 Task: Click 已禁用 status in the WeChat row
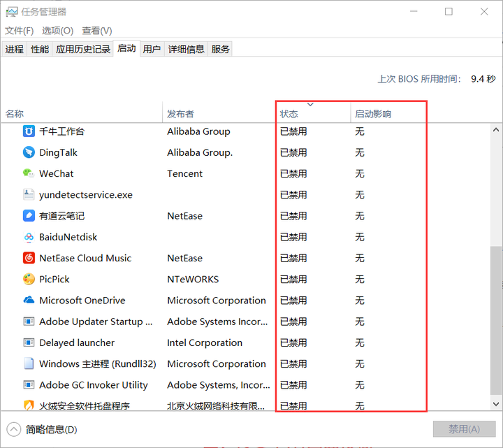(293, 173)
